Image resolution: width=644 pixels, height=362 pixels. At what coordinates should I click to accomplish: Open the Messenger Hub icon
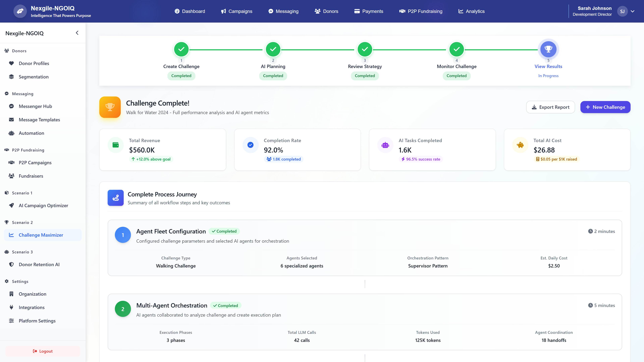click(x=12, y=106)
